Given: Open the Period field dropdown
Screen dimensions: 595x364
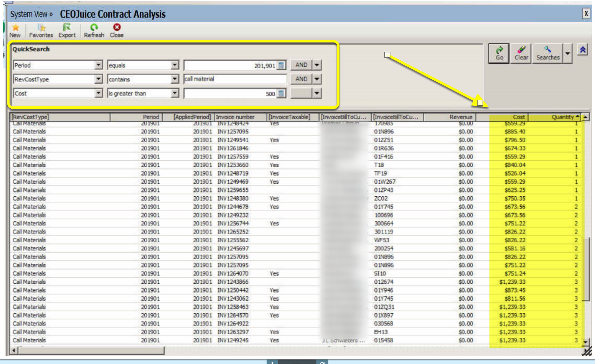Looking at the screenshot, I should pos(99,65).
